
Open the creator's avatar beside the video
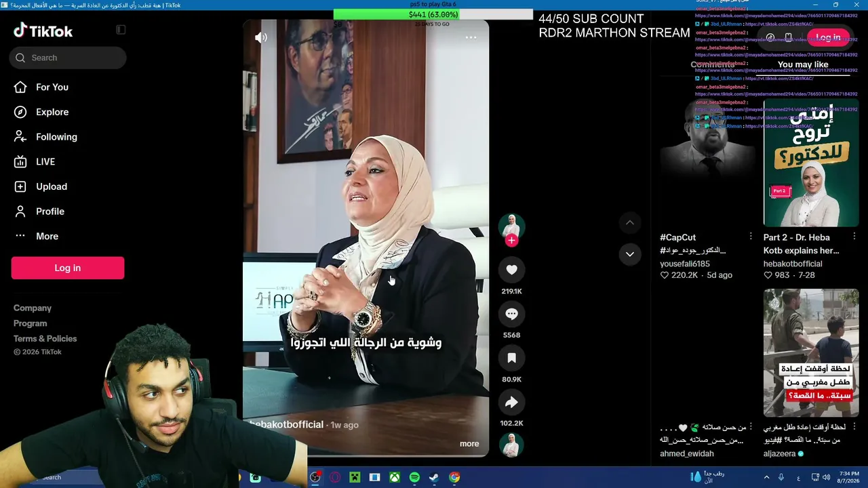511,226
